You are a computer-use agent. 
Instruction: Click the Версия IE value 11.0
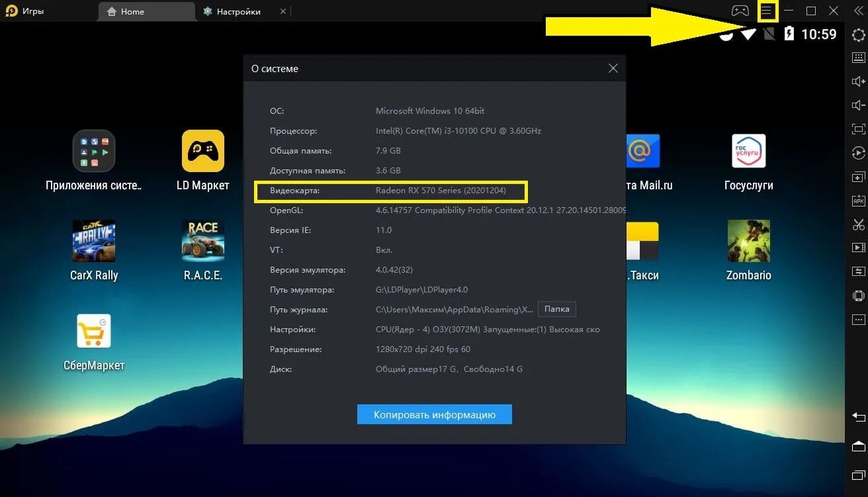point(384,230)
